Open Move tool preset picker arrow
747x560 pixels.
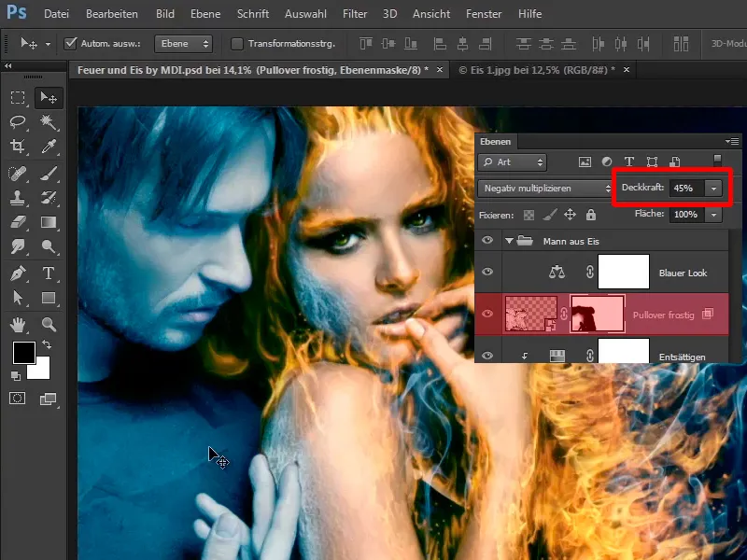click(48, 44)
